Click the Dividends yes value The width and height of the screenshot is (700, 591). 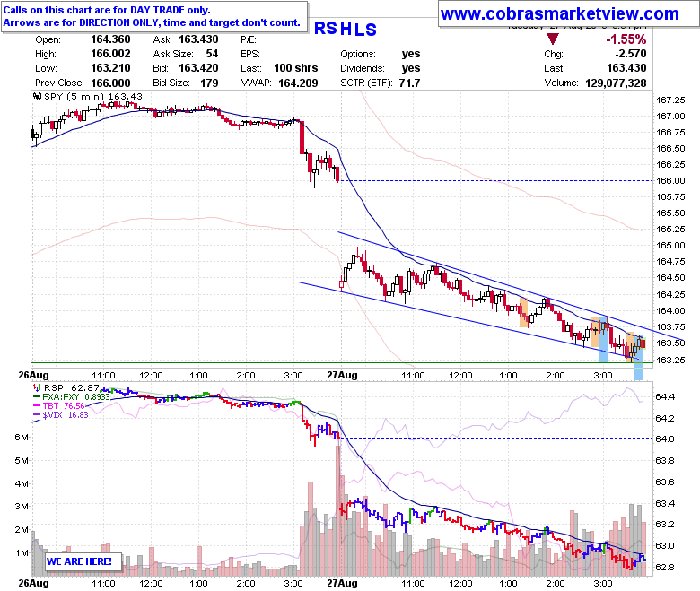click(x=411, y=68)
